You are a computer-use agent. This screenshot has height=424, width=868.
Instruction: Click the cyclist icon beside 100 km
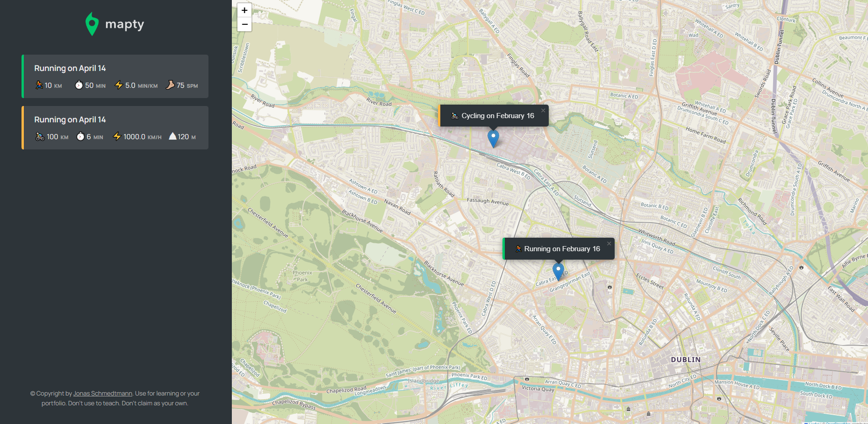(x=40, y=136)
